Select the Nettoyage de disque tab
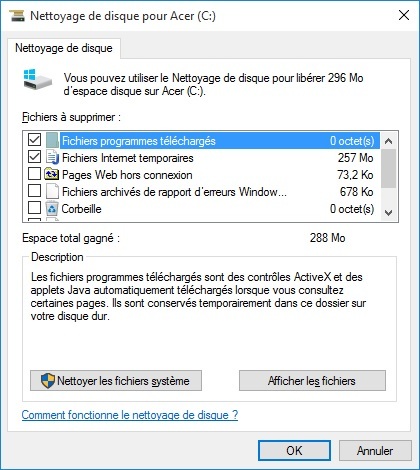This screenshot has height=470, width=420. (x=64, y=48)
